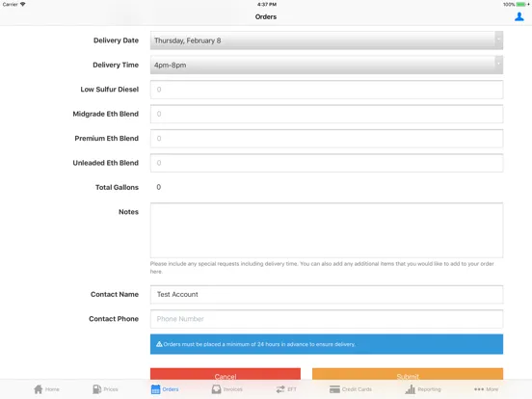Click the Delivery Date label

coord(116,40)
